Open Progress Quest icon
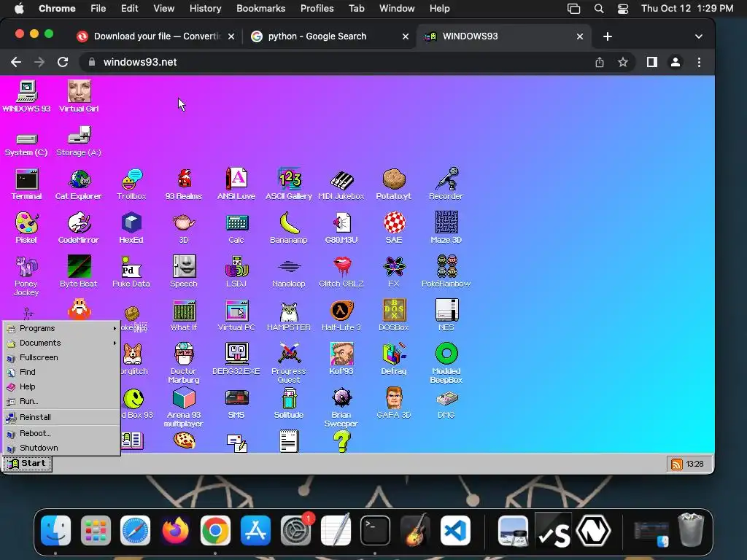The height and width of the screenshot is (560, 747). 289,363
